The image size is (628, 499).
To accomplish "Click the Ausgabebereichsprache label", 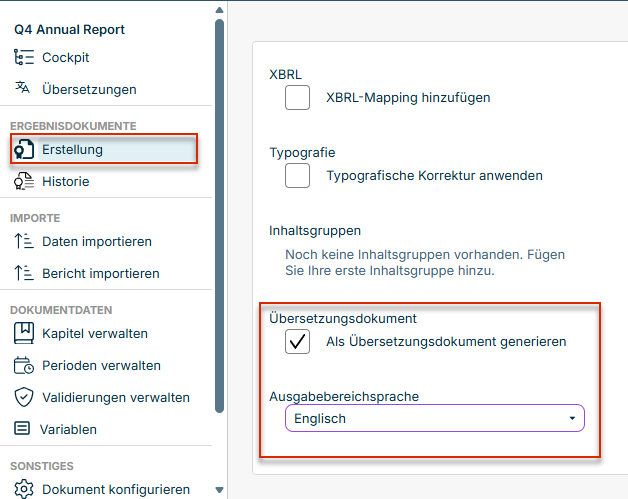I will [x=344, y=396].
